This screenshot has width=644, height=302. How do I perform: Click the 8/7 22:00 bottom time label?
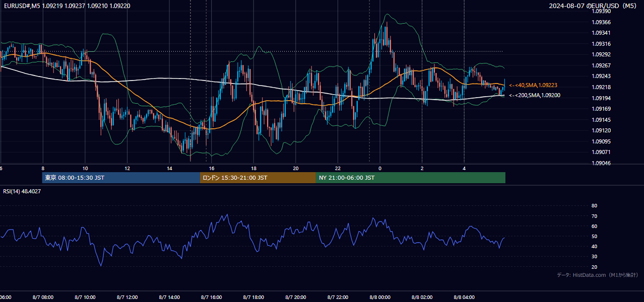tap(338, 297)
